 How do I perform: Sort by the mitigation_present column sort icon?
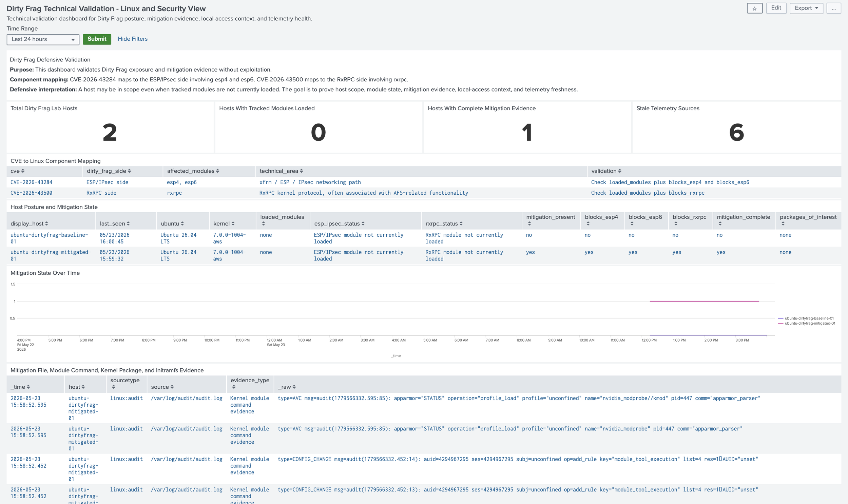tap(529, 224)
